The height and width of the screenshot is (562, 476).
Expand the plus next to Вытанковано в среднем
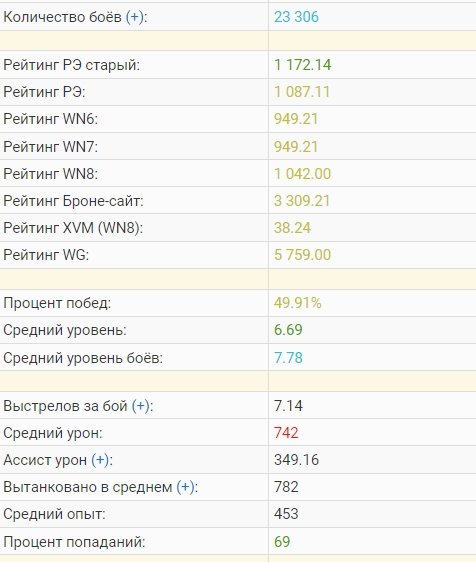tap(185, 487)
